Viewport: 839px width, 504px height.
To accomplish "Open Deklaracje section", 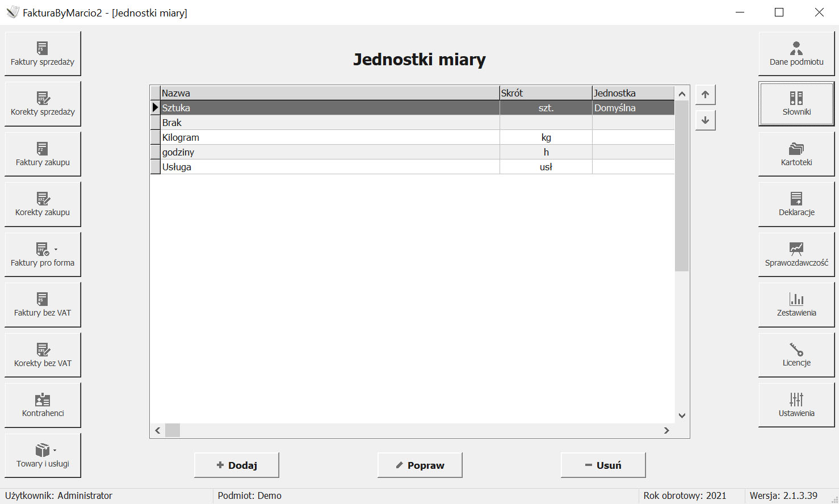I will point(796,204).
